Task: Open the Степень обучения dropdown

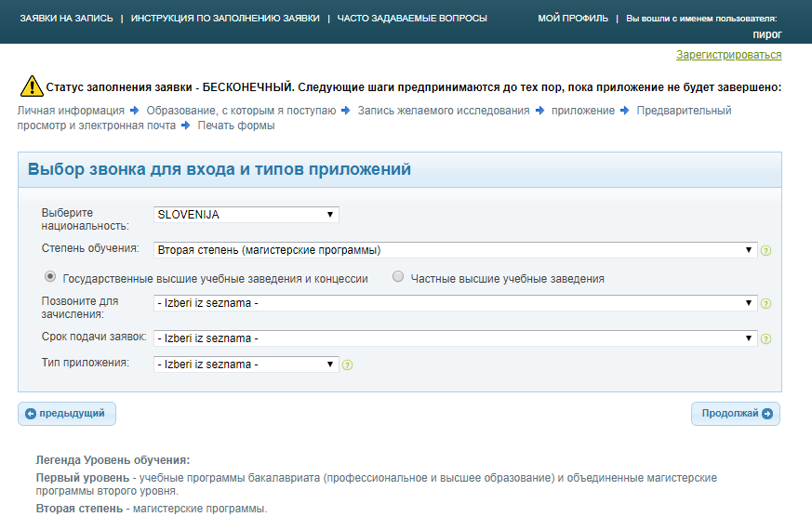Action: point(455,250)
